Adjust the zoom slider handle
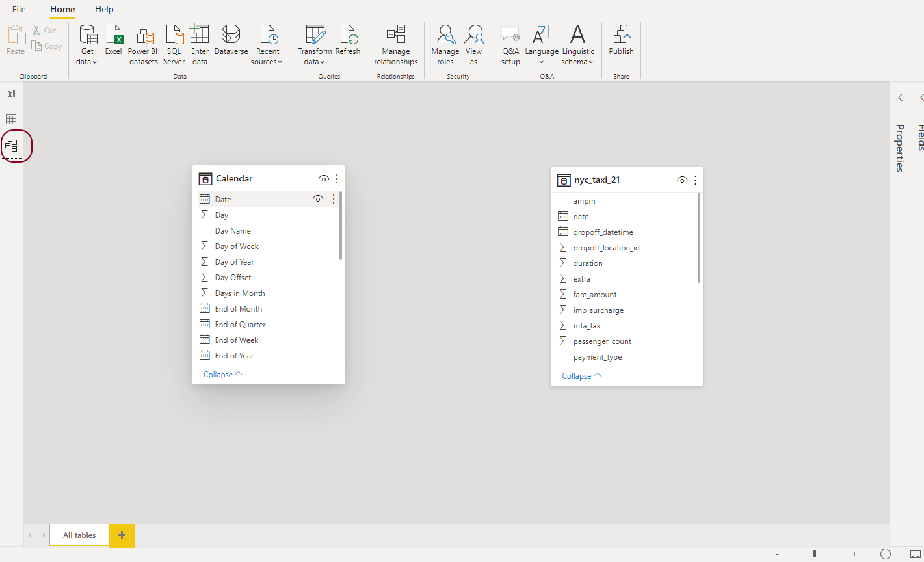 click(x=815, y=554)
